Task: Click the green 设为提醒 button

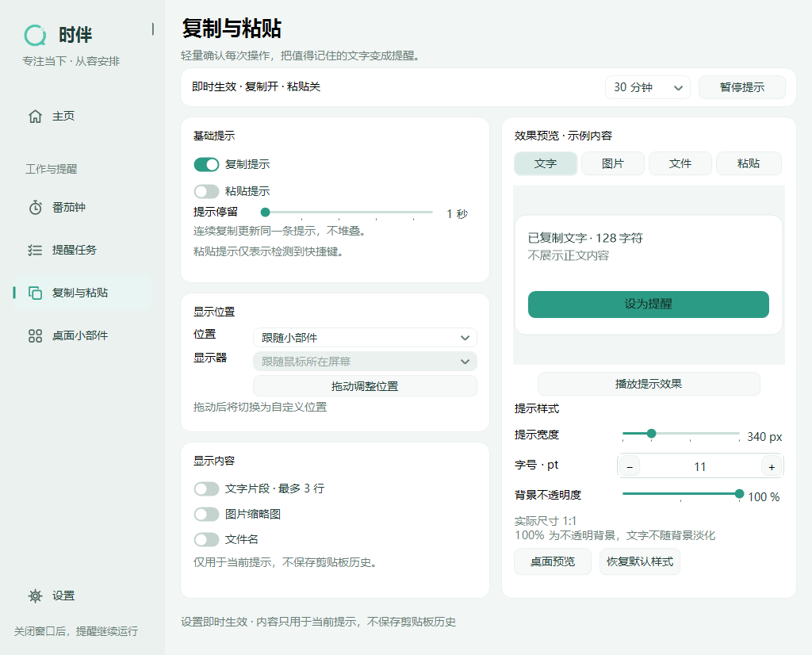Action: tap(649, 305)
